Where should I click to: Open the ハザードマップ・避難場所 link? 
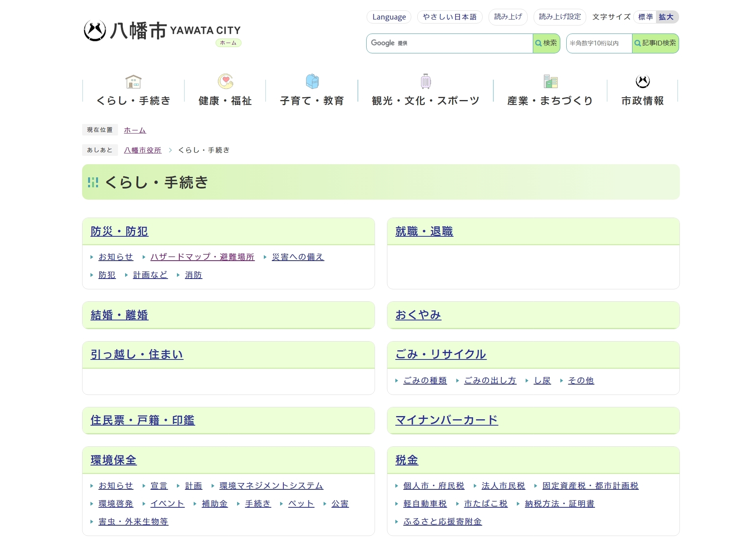point(202,257)
